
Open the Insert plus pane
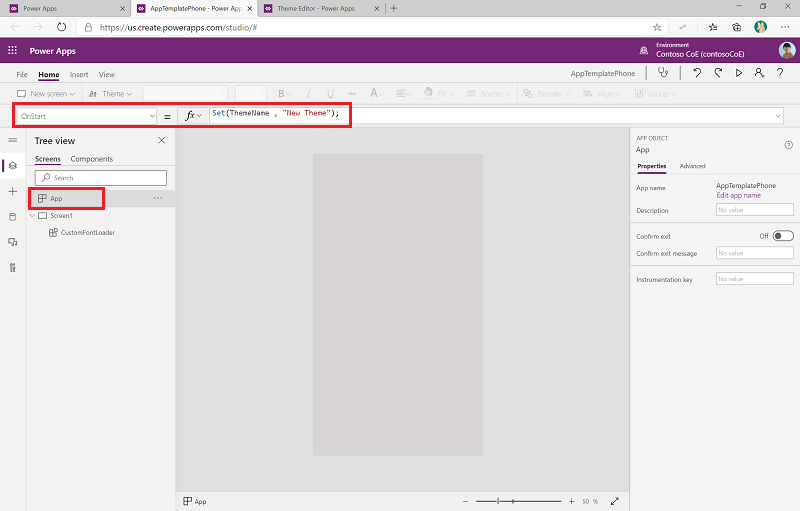[13, 191]
